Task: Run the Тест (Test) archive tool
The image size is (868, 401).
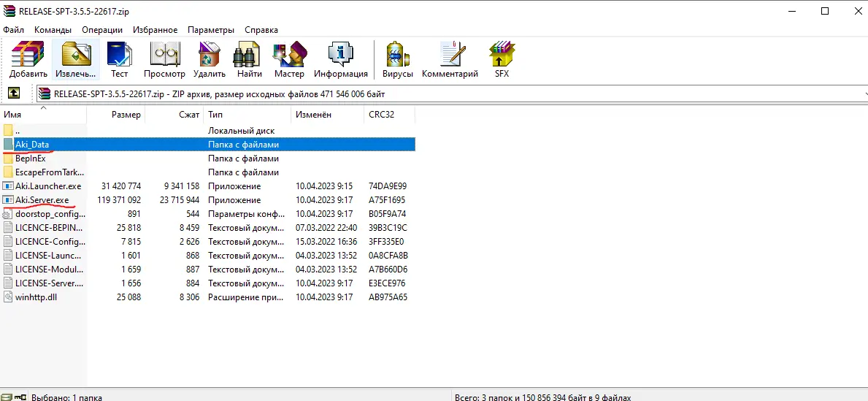Action: tap(119, 60)
